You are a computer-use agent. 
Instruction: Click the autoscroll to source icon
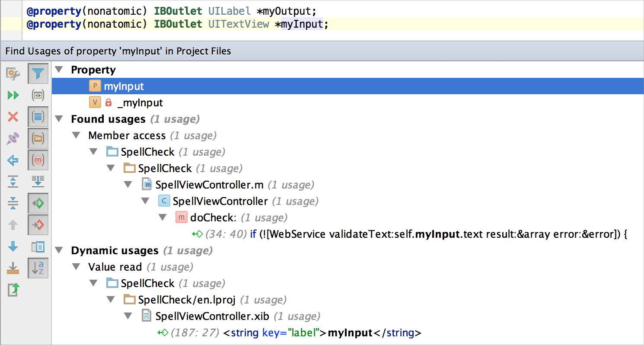tap(38, 182)
